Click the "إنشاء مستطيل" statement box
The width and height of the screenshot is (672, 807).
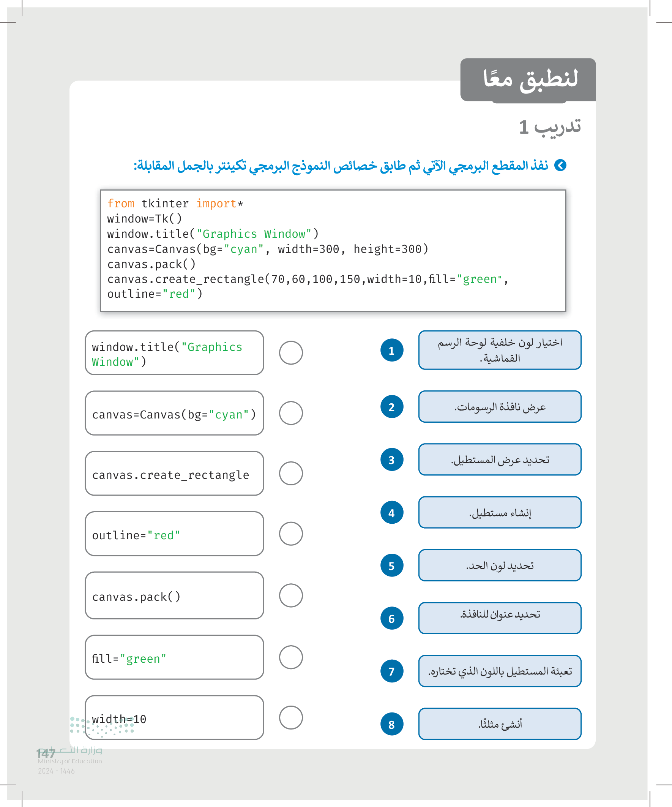500,512
